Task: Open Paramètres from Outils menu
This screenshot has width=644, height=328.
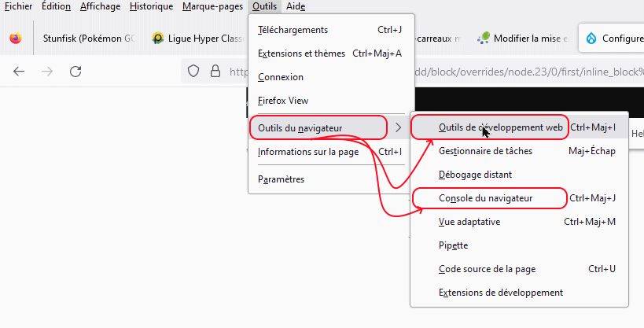Action: [332, 179]
